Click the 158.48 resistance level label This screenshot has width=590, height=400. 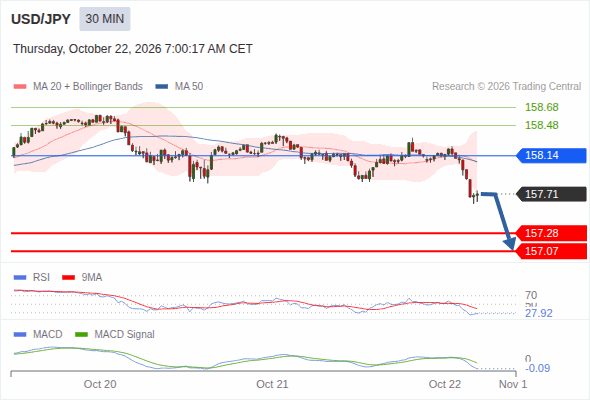pyautogui.click(x=541, y=125)
